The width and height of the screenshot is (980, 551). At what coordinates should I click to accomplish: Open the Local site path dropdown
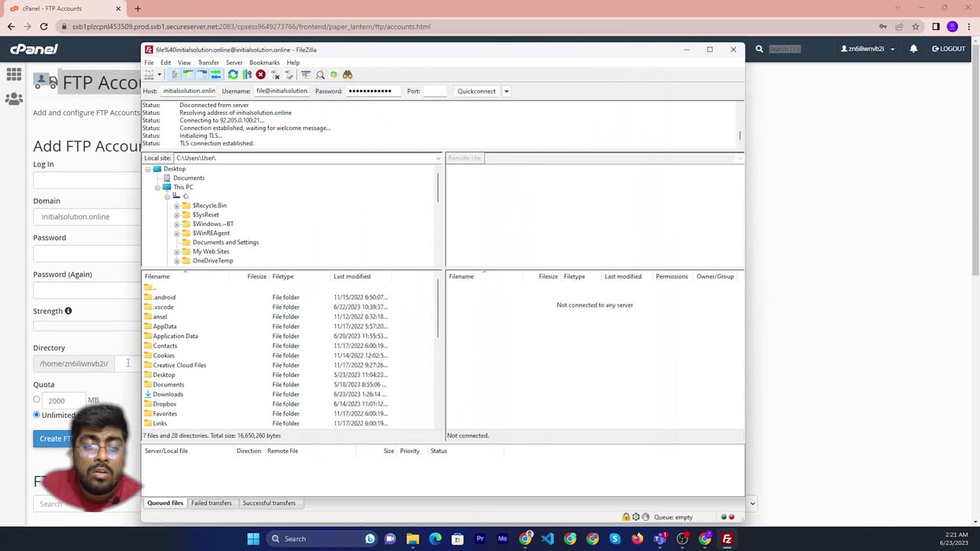tap(438, 158)
